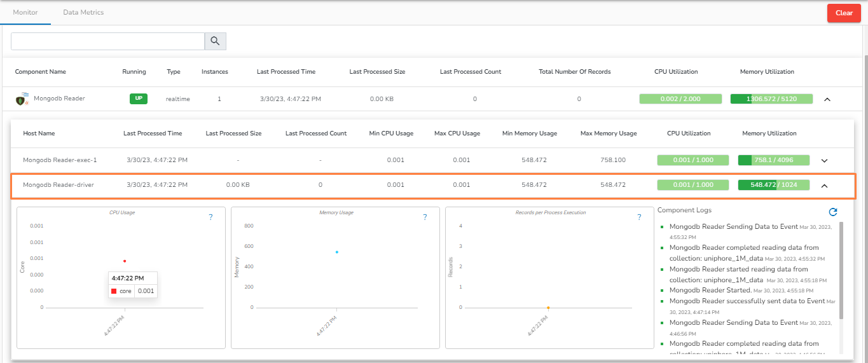
Task: Collapse the Mongodb Reader component row
Action: click(x=827, y=99)
